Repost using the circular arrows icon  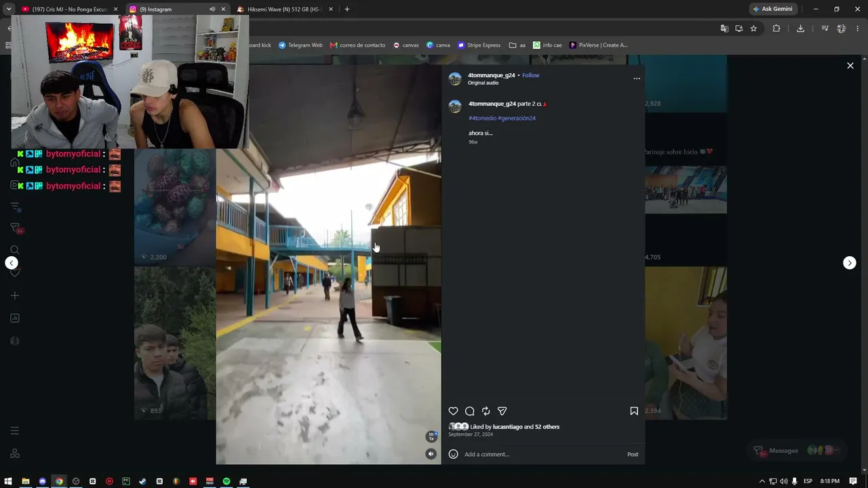pos(486,411)
